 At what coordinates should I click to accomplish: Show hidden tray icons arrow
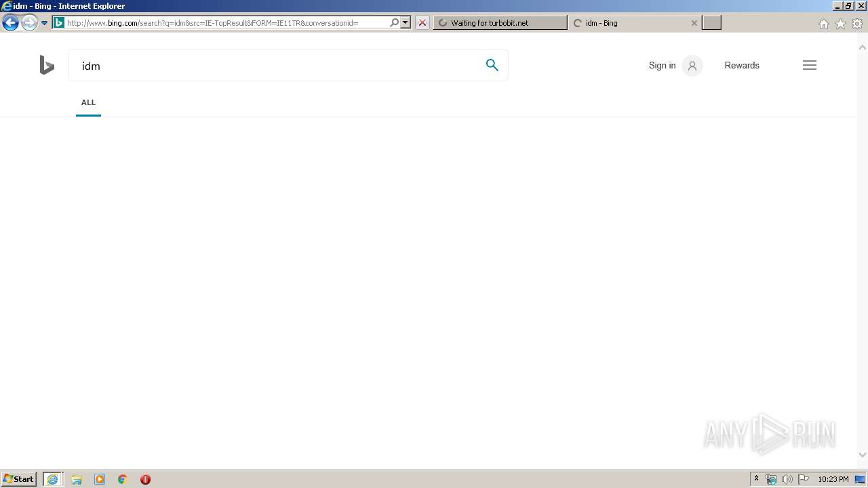pos(756,479)
